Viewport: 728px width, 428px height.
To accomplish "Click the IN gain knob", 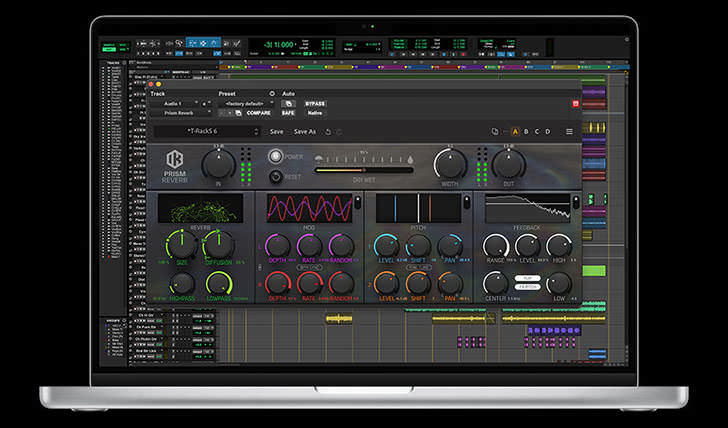I will point(218,165).
